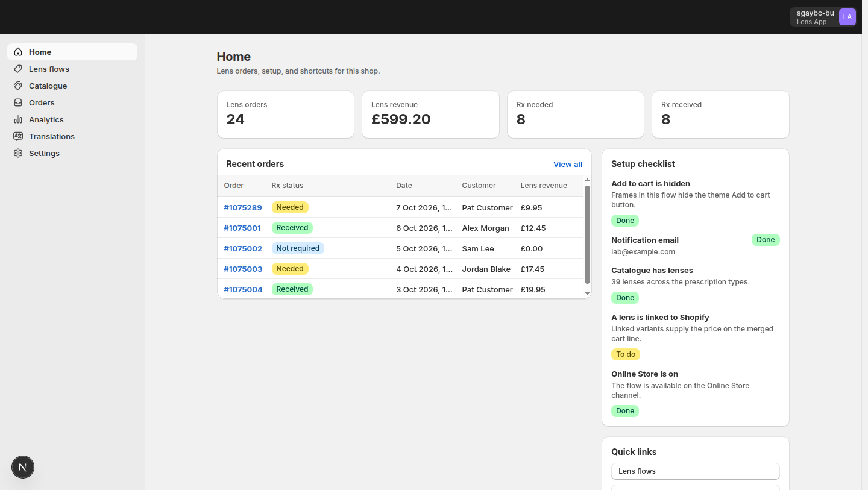
Task: Open the Orders section
Action: (72, 102)
